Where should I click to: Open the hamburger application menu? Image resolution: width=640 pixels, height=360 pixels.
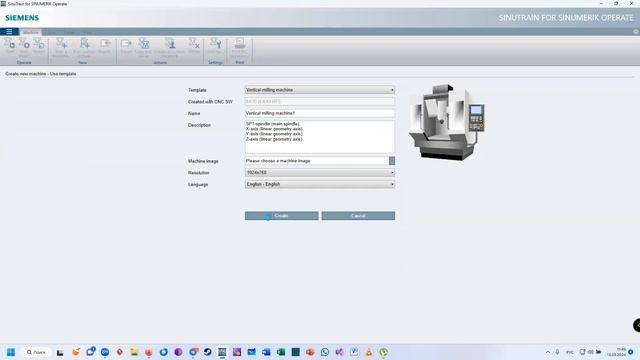tap(9, 31)
